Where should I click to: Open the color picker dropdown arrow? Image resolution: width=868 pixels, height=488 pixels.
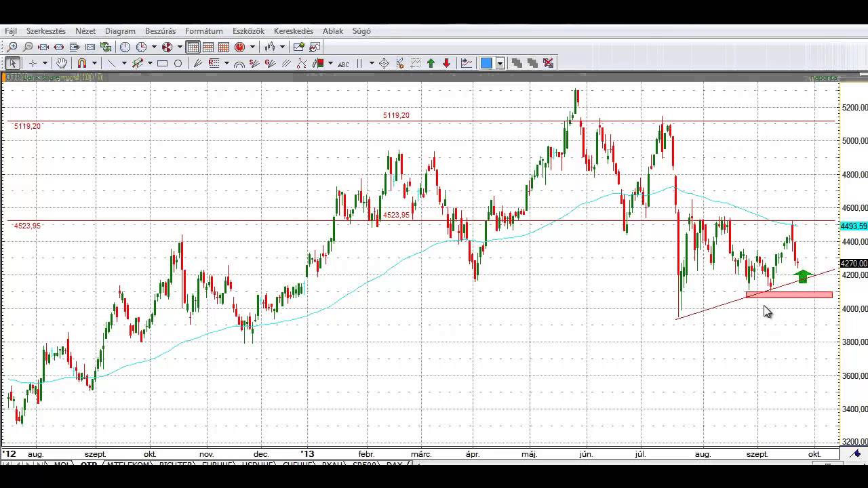(500, 63)
